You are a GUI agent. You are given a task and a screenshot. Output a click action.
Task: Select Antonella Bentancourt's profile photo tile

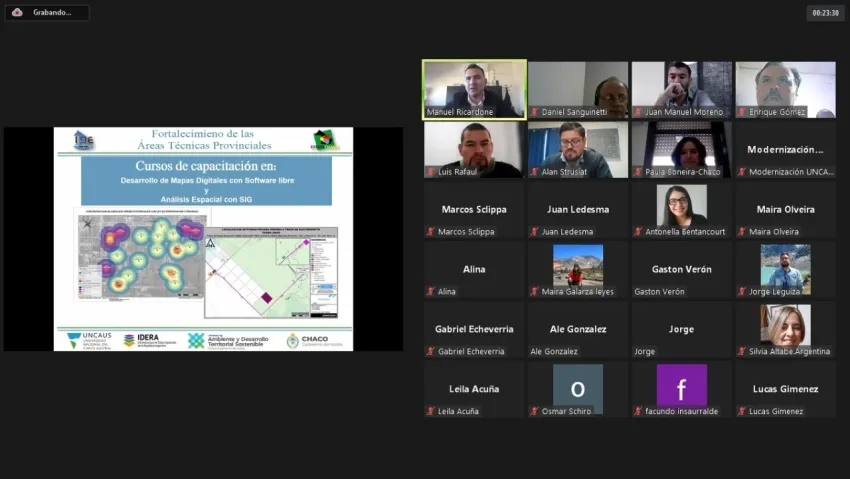[681, 207]
